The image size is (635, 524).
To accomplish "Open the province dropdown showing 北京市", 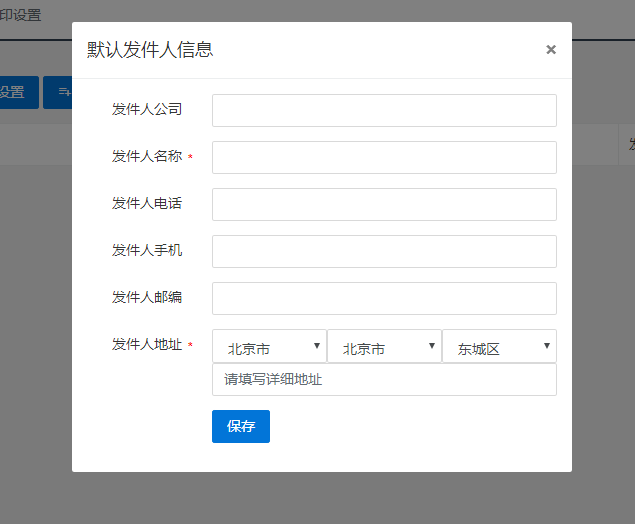I will pyautogui.click(x=269, y=346).
